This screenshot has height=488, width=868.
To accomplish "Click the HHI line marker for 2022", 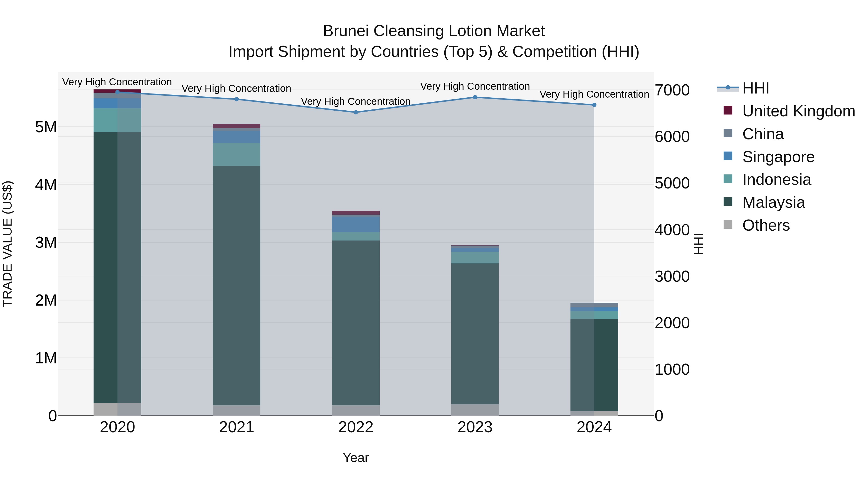I will 356,112.
